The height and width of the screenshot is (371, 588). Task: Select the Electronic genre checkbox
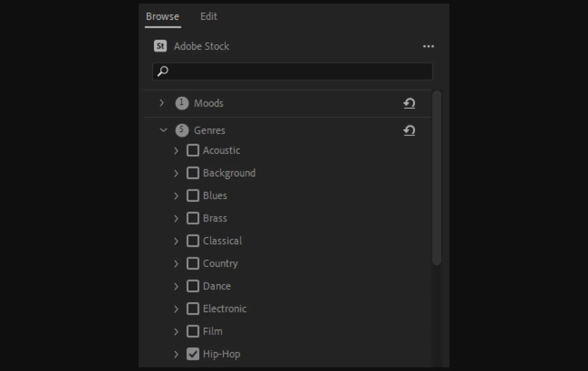193,309
